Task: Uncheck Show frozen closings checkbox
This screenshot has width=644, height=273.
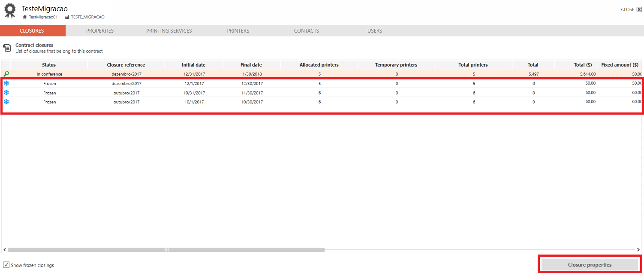Action: [6, 265]
